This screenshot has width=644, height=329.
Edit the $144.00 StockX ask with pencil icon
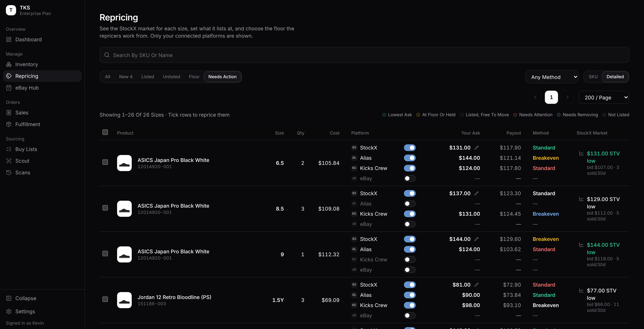[476, 239]
